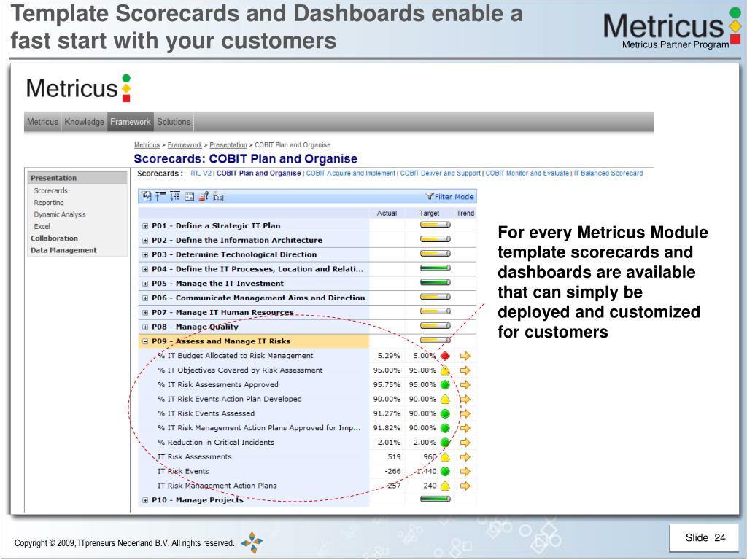Select Excel in the sidebar
Image resolution: width=747 pixels, height=560 pixels.
[x=42, y=226]
